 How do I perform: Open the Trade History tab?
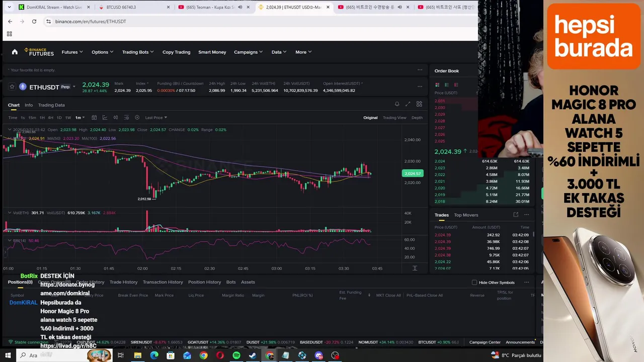(x=123, y=282)
